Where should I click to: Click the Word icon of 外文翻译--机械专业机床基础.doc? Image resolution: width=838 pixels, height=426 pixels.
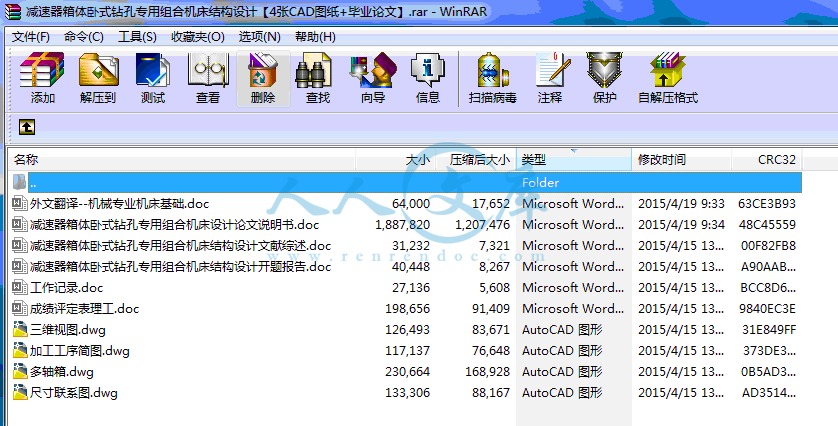pos(20,203)
